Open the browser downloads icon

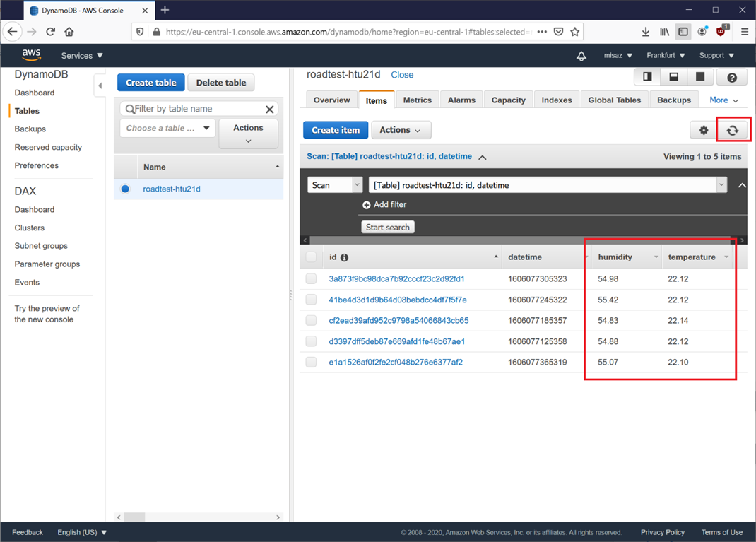646,32
